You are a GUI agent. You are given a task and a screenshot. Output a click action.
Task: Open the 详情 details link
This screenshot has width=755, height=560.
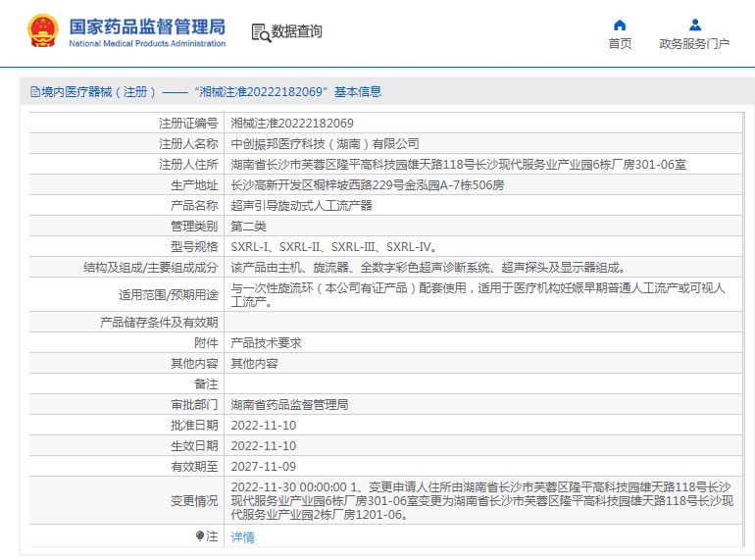[243, 536]
